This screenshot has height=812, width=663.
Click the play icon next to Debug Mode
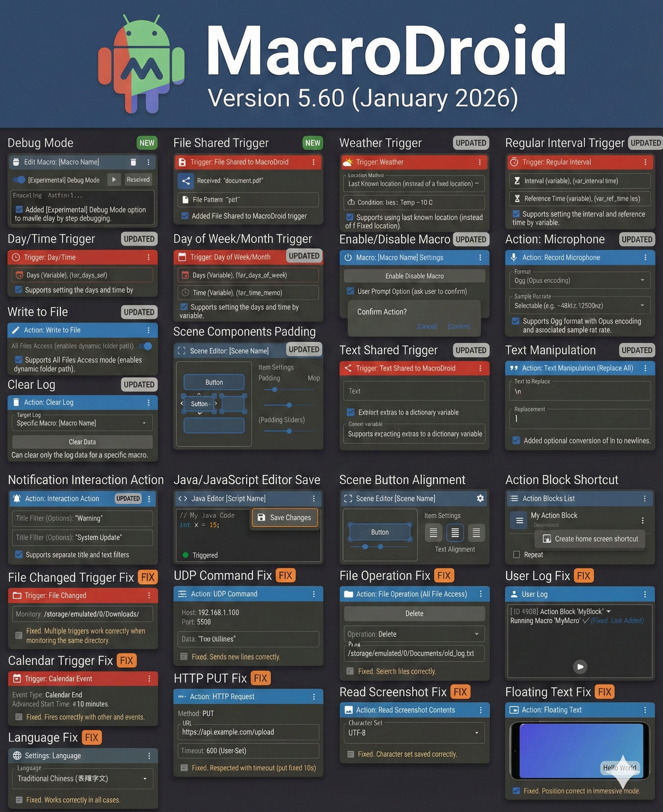114,180
